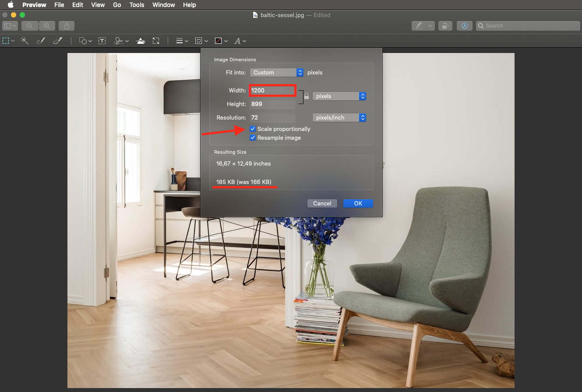Open the pixels unit dropdown for dimensions
582x392 pixels.
pyautogui.click(x=339, y=96)
